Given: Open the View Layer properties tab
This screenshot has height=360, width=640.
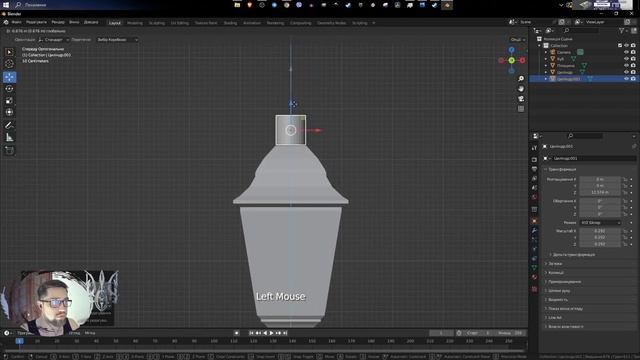Looking at the screenshot, I should [534, 178].
